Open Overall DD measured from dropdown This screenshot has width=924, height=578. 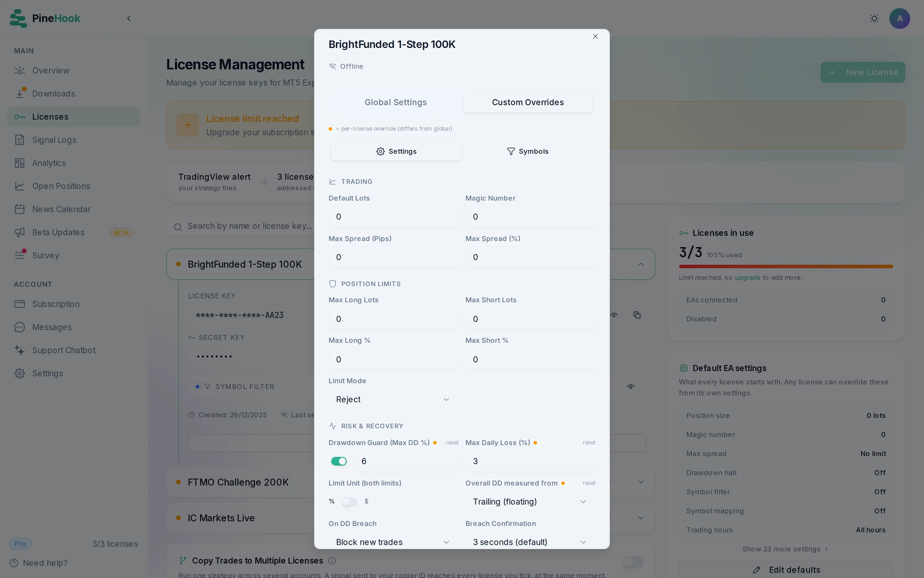click(530, 501)
